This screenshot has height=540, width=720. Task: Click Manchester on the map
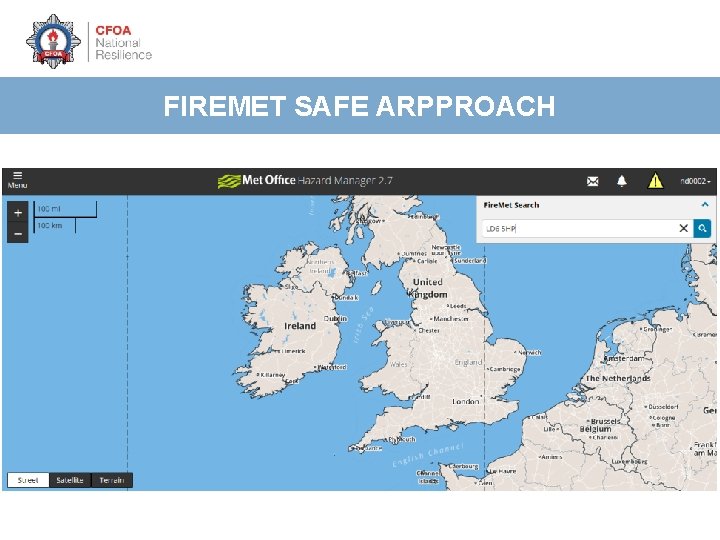tap(450, 319)
